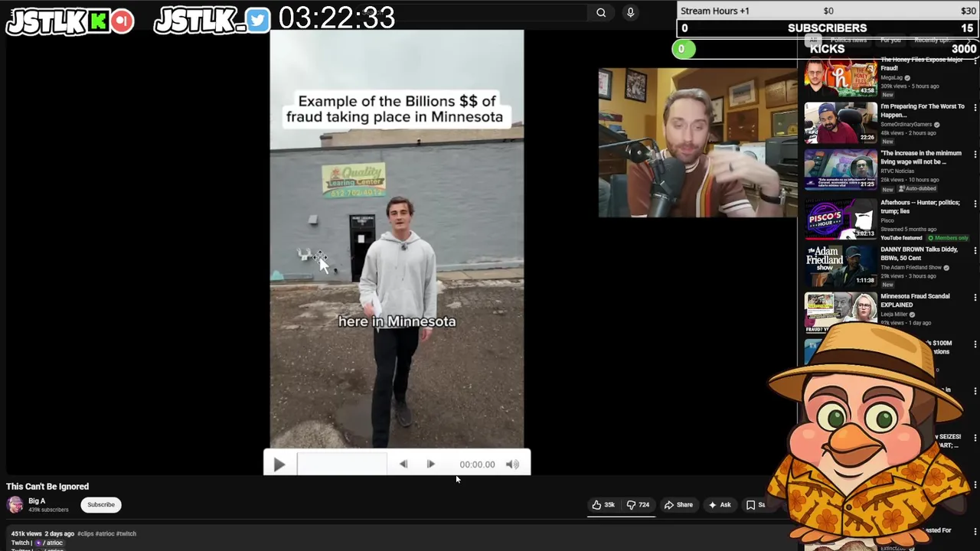The height and width of the screenshot is (551, 980).
Task: Click the Kick logo icon in overlay
Action: pos(98,21)
